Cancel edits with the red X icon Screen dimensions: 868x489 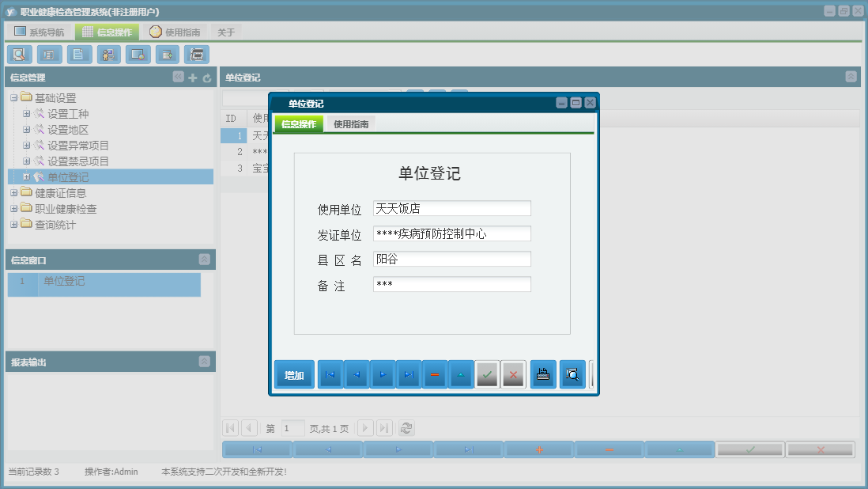point(513,374)
